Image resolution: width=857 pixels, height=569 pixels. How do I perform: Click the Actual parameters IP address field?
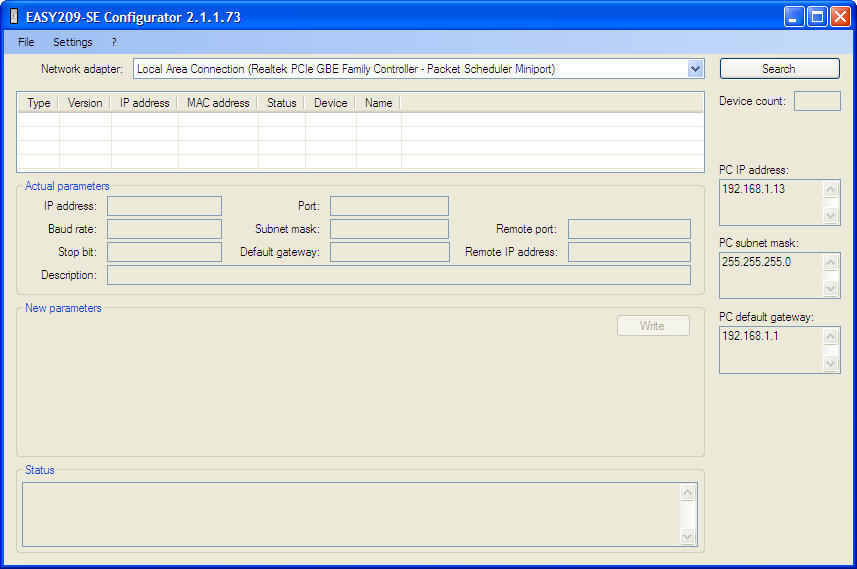[164, 206]
